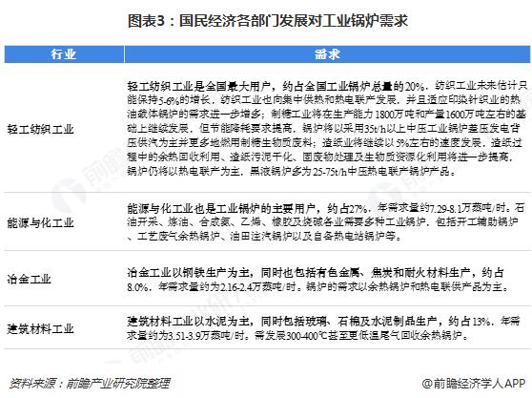Select the 需求 column header
532x398 pixels.
(327, 54)
